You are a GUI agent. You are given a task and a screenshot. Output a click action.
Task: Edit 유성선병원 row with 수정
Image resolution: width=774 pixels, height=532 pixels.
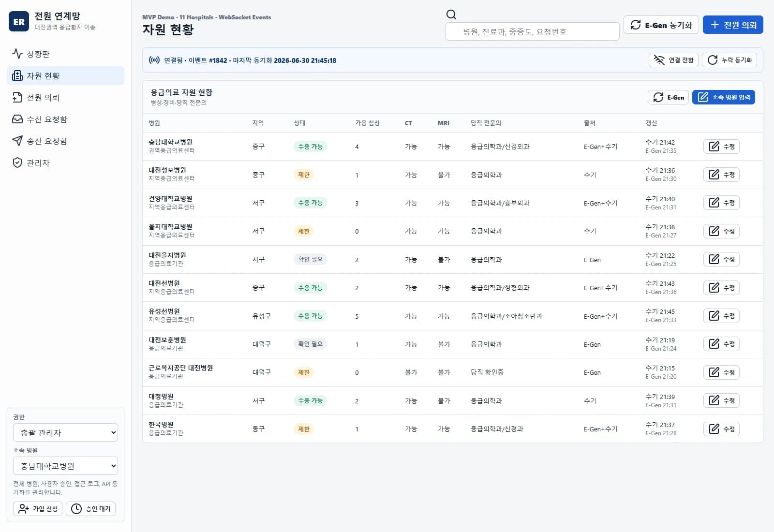pos(721,316)
